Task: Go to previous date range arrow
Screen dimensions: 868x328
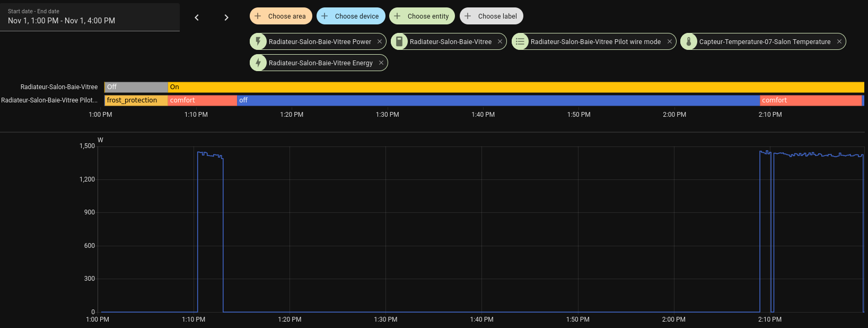Action: 197,18
